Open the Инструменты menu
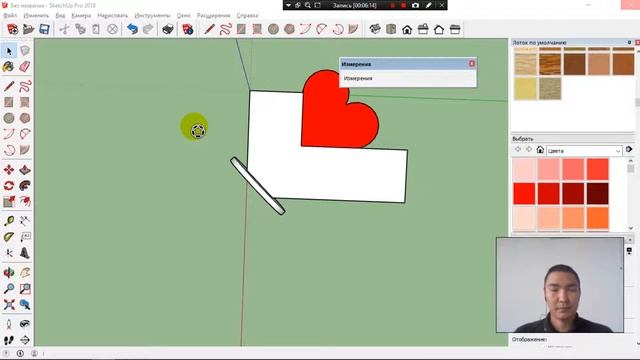The height and width of the screenshot is (360, 640). click(x=152, y=16)
